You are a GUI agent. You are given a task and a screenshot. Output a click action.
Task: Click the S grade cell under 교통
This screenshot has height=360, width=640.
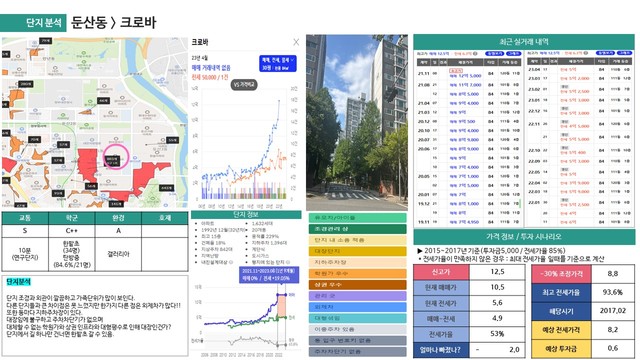click(25, 231)
